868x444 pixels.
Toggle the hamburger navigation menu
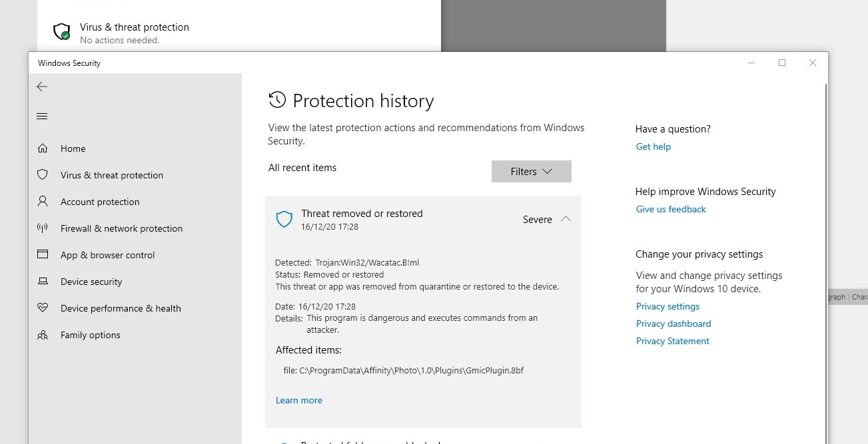point(42,116)
